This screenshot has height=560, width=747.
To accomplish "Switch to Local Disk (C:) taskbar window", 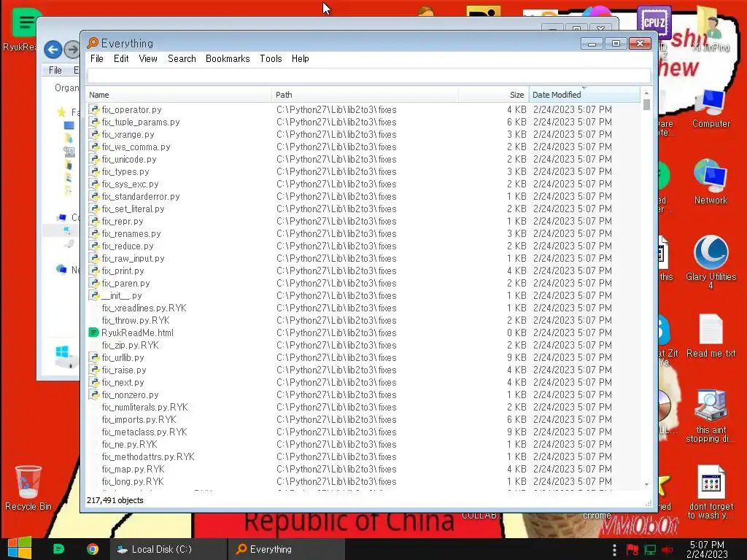I will pos(169,549).
